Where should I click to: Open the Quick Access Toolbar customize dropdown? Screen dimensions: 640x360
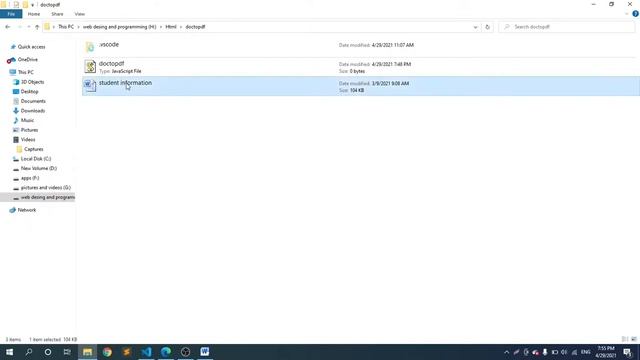[x=32, y=5]
